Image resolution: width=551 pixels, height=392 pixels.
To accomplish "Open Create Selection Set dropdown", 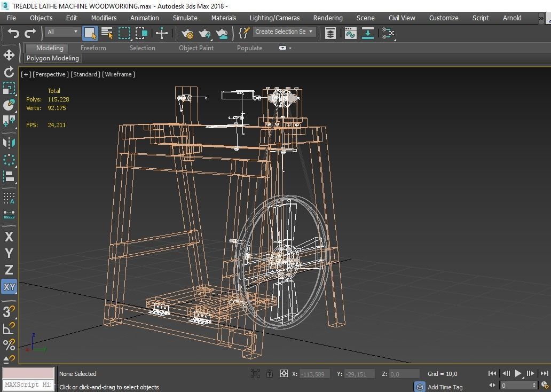I will pyautogui.click(x=284, y=32).
